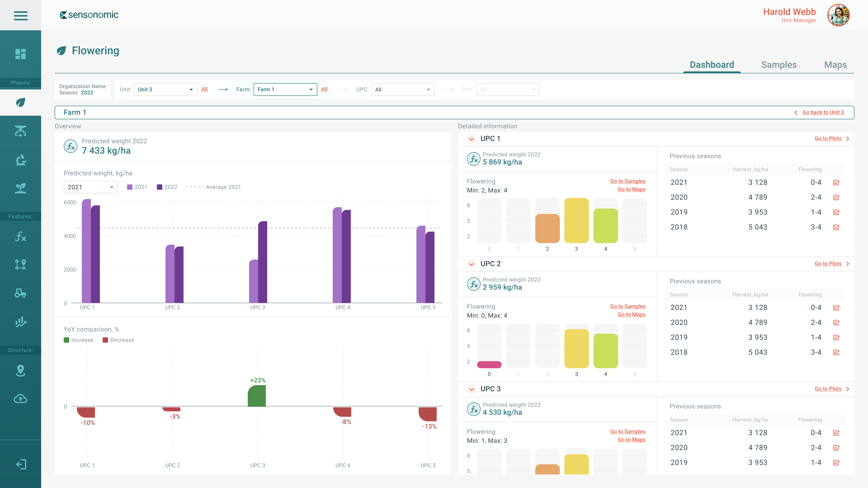Open the hamburger menu
Screen dimensions: 868x488
coord(21,15)
